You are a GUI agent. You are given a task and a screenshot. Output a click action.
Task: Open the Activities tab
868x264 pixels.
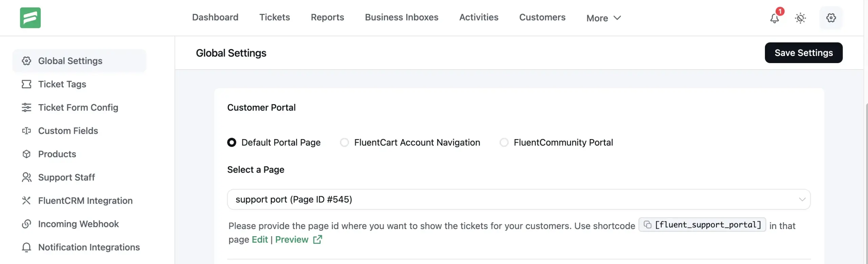pyautogui.click(x=479, y=17)
